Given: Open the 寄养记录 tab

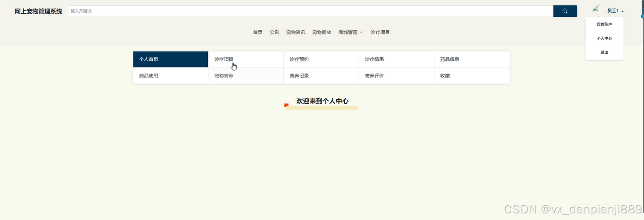Looking at the screenshot, I should click(321, 76).
